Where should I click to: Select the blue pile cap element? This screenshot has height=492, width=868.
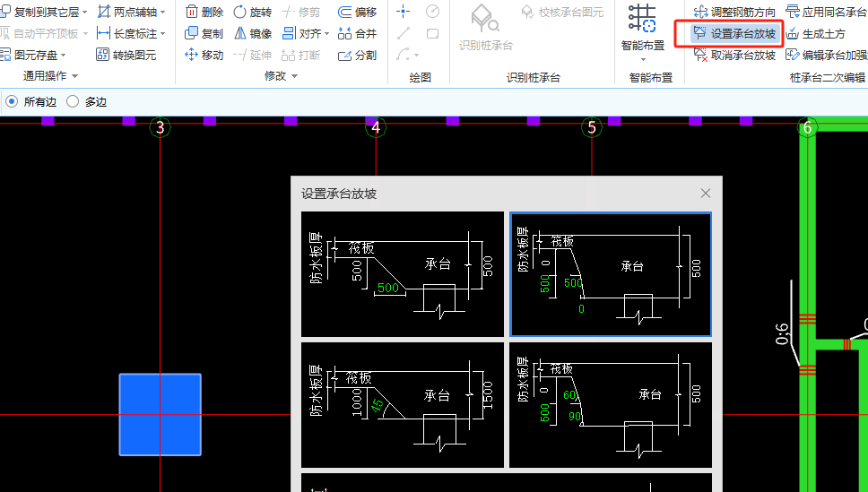pos(160,415)
